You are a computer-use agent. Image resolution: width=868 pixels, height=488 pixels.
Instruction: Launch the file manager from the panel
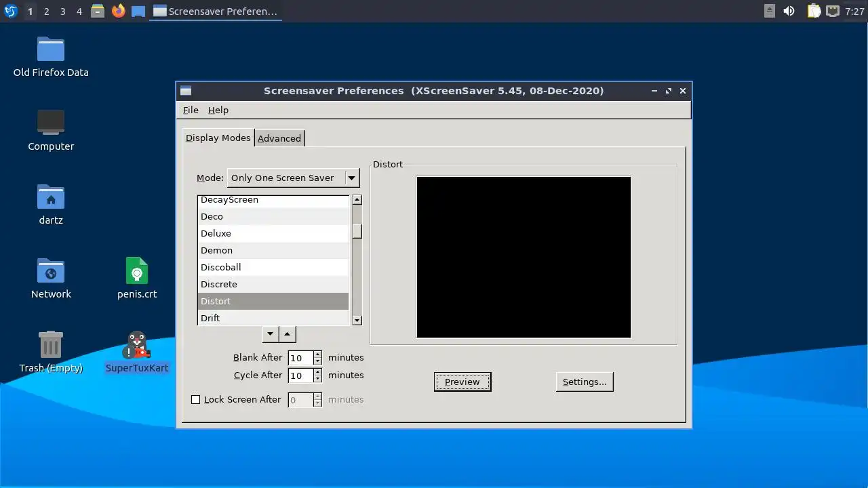pyautogui.click(x=98, y=11)
